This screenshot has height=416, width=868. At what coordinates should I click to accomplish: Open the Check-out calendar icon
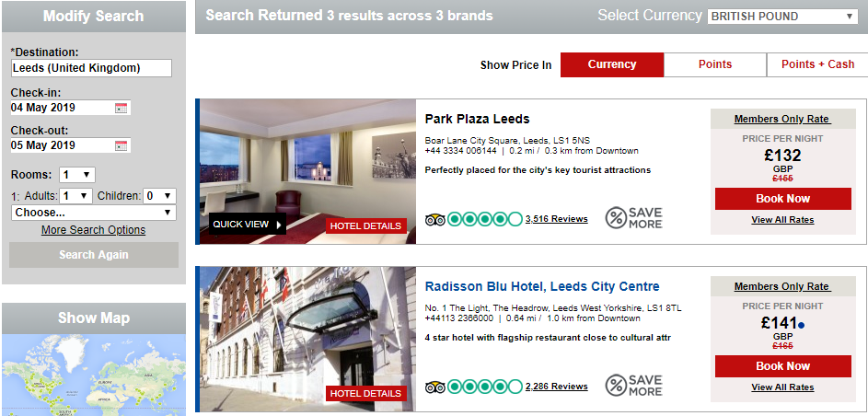click(121, 146)
